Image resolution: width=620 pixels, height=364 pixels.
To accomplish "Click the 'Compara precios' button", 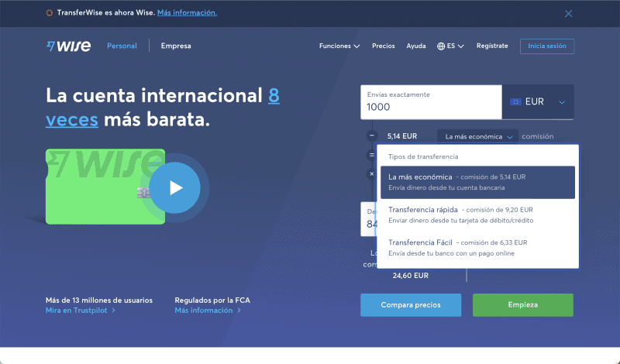I will click(x=411, y=304).
